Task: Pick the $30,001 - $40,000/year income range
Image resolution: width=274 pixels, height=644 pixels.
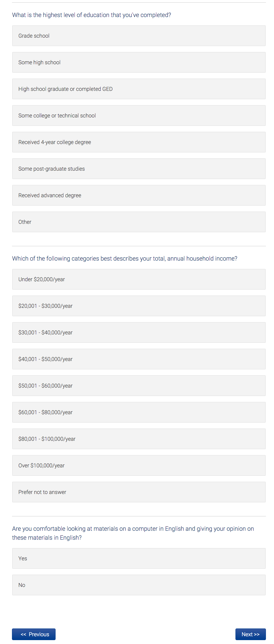Action: pos(139,333)
